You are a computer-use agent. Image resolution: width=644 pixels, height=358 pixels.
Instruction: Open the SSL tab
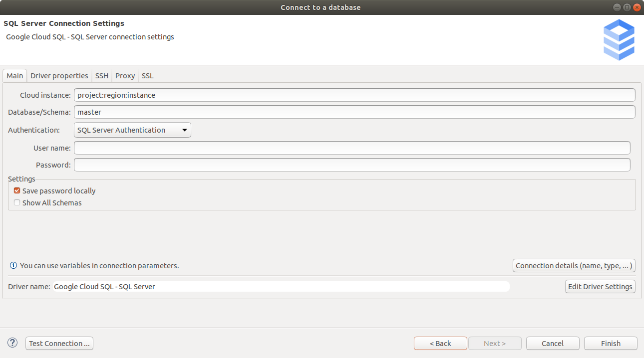(x=147, y=75)
